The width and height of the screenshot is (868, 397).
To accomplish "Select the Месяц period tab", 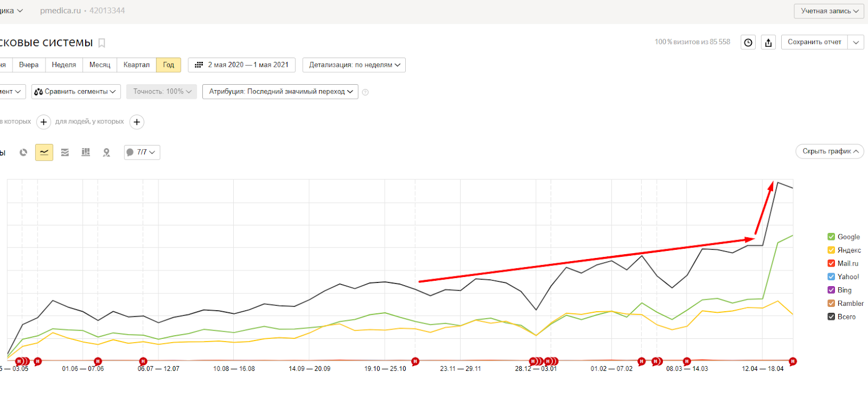I will pyautogui.click(x=100, y=65).
